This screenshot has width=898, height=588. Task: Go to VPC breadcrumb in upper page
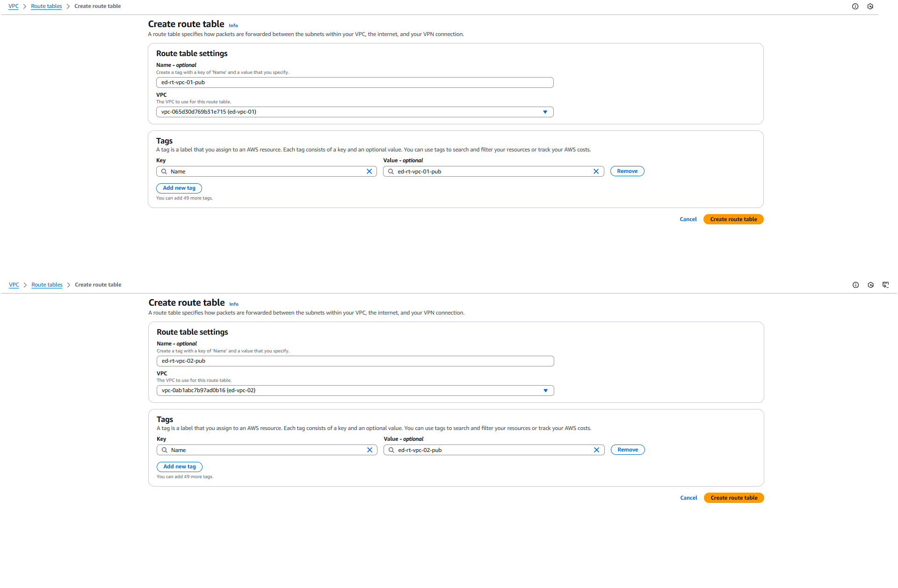[x=14, y=7]
